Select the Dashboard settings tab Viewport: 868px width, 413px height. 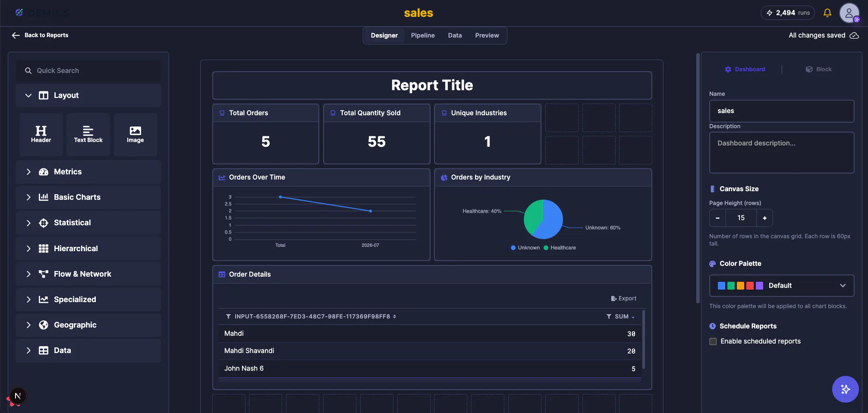click(x=745, y=69)
